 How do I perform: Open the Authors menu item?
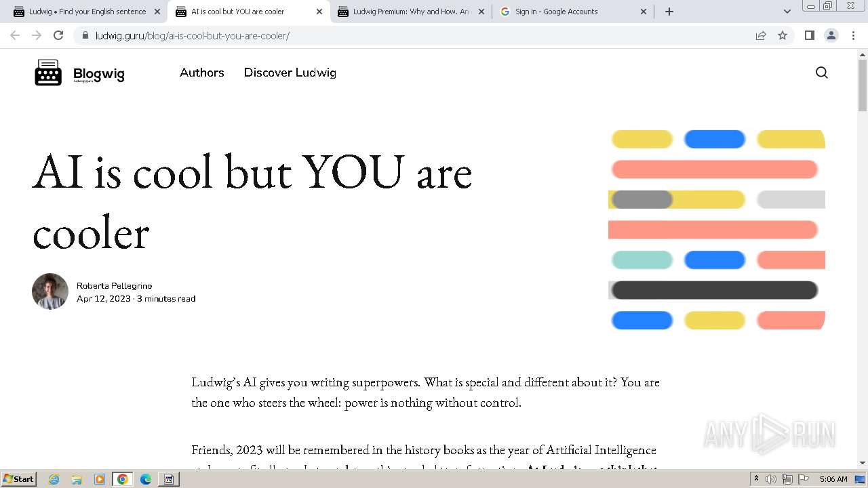[x=202, y=73]
